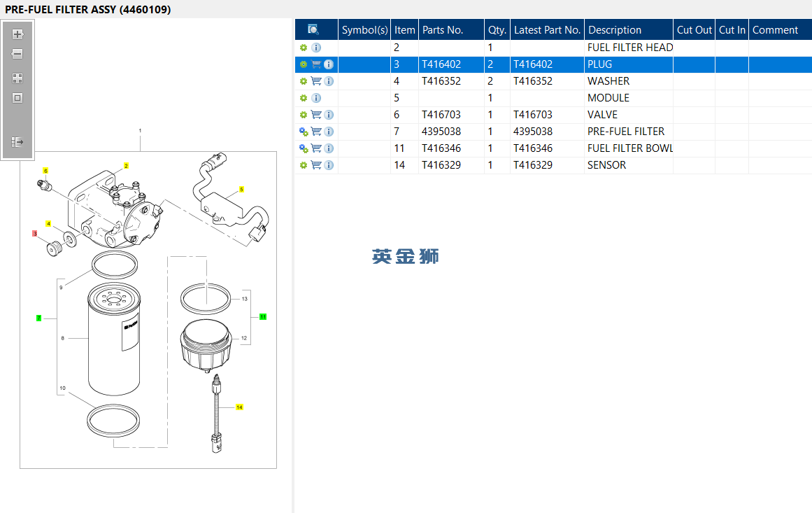The image size is (812, 513).
Task: Click the PLUG description cell
Action: 629,64
